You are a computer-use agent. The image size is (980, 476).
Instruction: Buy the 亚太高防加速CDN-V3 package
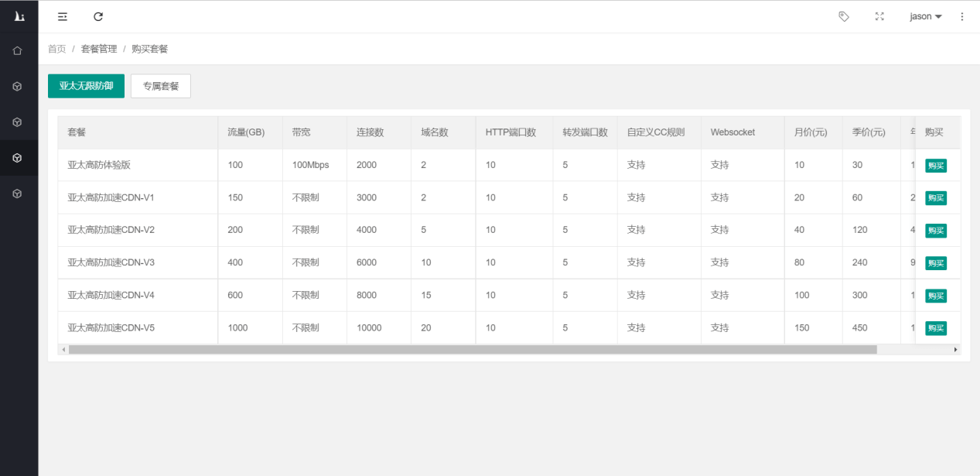pyautogui.click(x=935, y=263)
